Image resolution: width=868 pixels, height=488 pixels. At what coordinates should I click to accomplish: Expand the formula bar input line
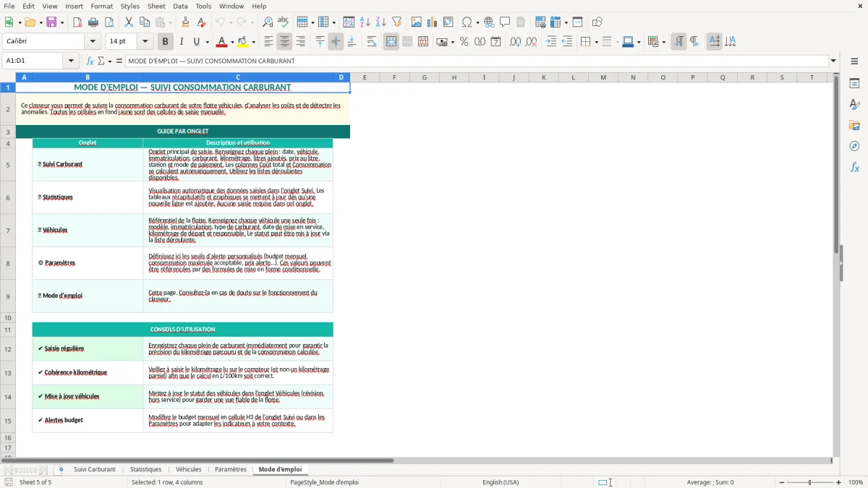pos(833,61)
